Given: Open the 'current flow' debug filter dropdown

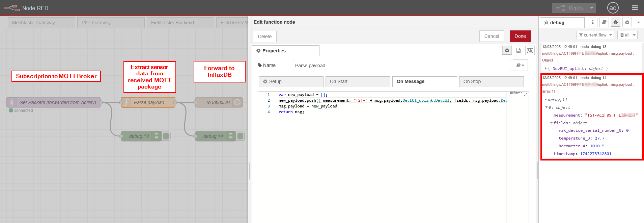Looking at the screenshot, I should pyautogui.click(x=595, y=35).
